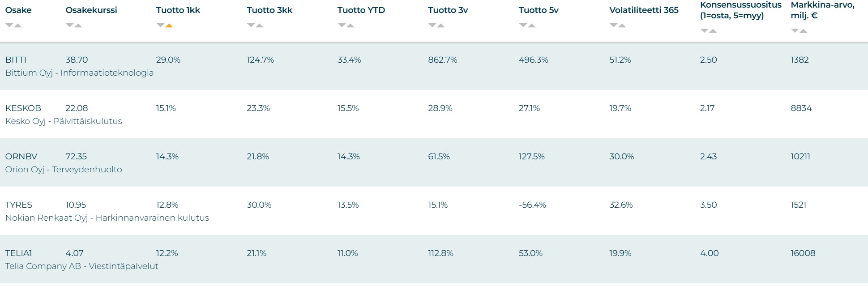Sort Osakekurssi ascending using up arrow
Image resolution: width=868 pixels, height=286 pixels.
click(x=78, y=26)
